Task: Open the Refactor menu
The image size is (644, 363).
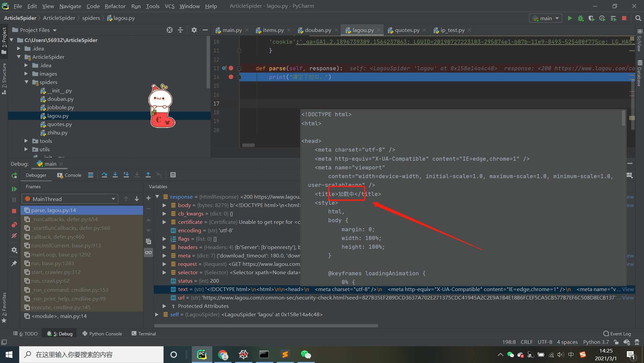Action: pyautogui.click(x=115, y=6)
